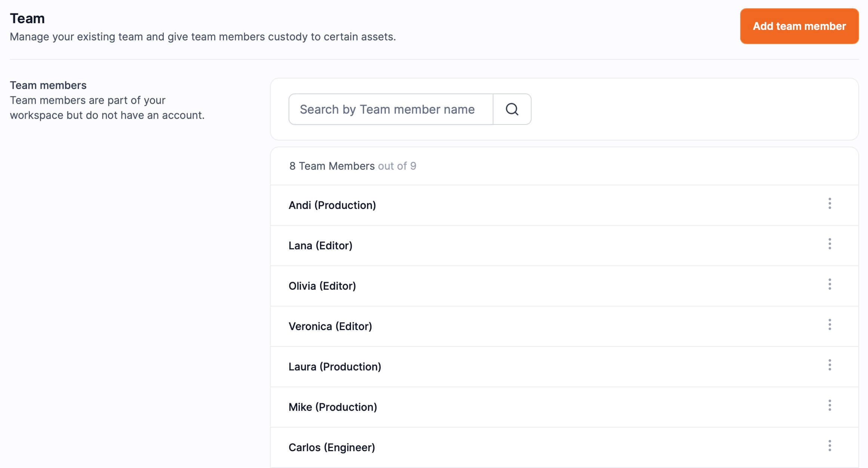Select the Andi (Production) row
This screenshot has width=868, height=468.
(332, 205)
